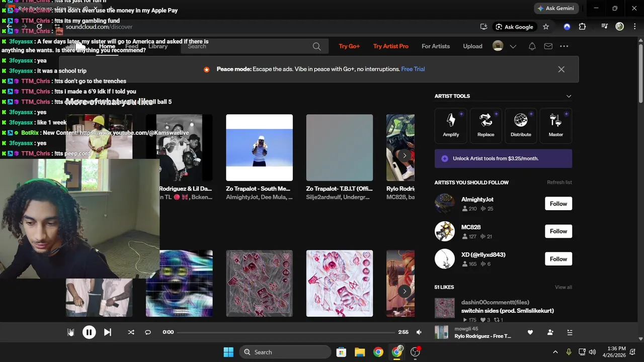This screenshot has width=644, height=362.
Task: Open Zo Trapalot - South Me... artwork
Action: click(259, 147)
